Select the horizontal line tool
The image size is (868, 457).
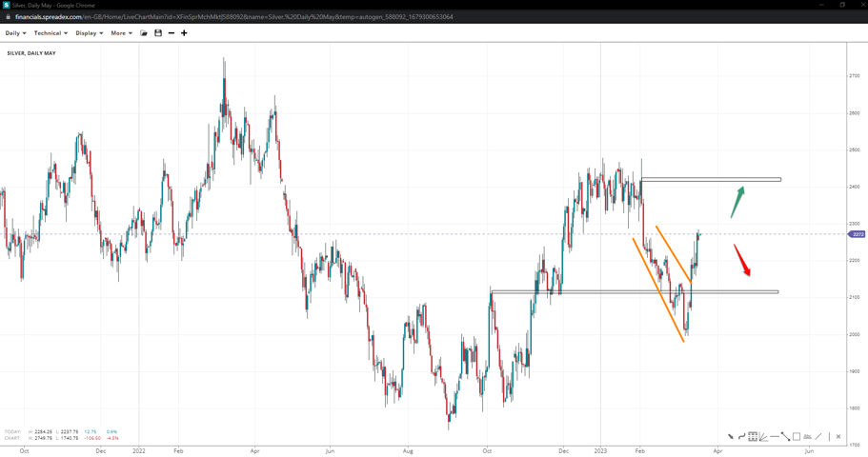pos(775,437)
